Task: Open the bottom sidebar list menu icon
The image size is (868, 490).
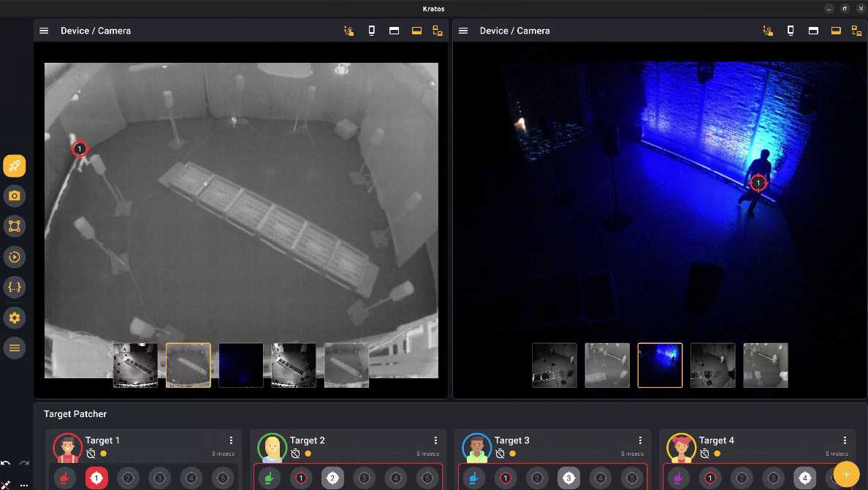Action: 14,348
